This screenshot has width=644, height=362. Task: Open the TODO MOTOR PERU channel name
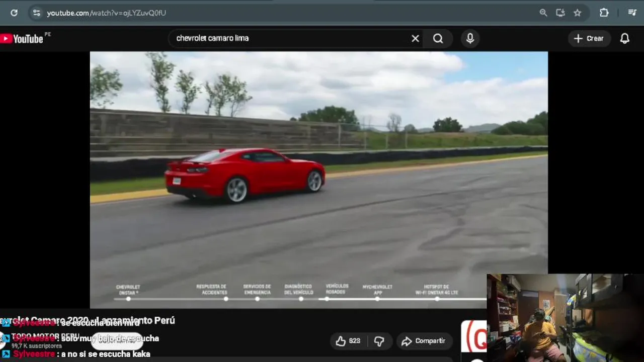pos(45,336)
